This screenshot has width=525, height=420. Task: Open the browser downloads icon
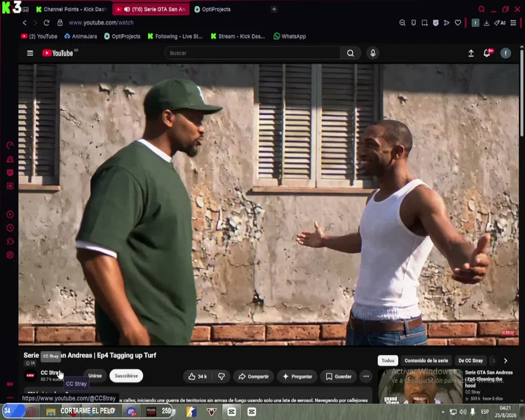pyautogui.click(x=487, y=23)
